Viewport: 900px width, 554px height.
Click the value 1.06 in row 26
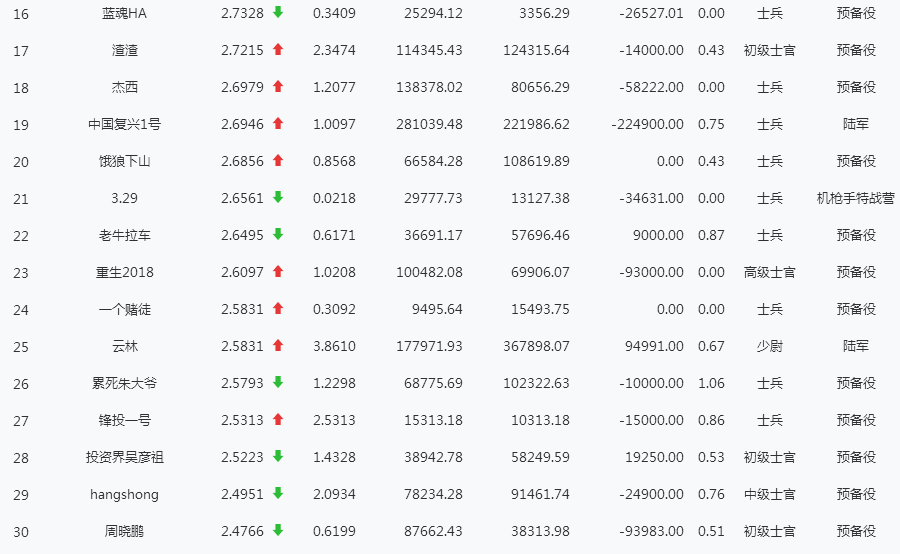click(x=711, y=383)
